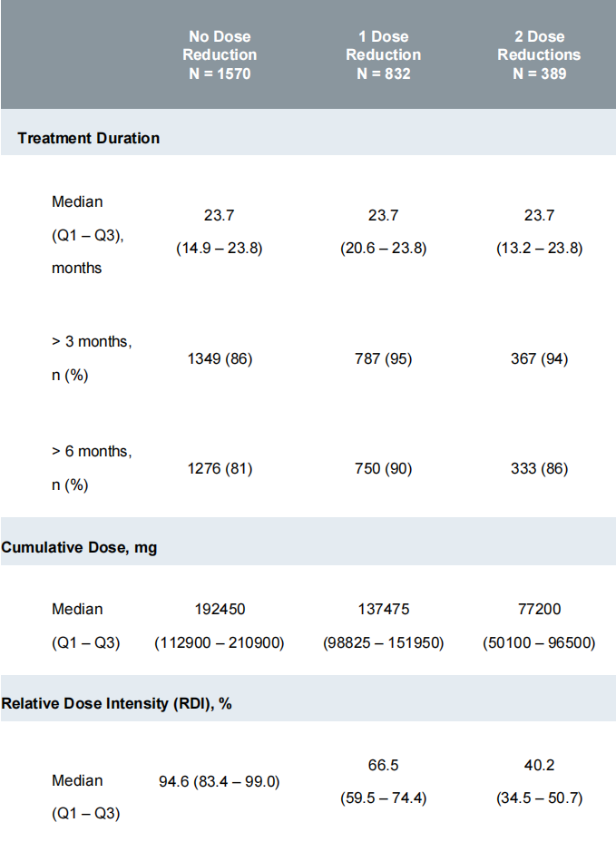
Task: Select the 137475 cumulative dose value
Action: click(x=383, y=609)
